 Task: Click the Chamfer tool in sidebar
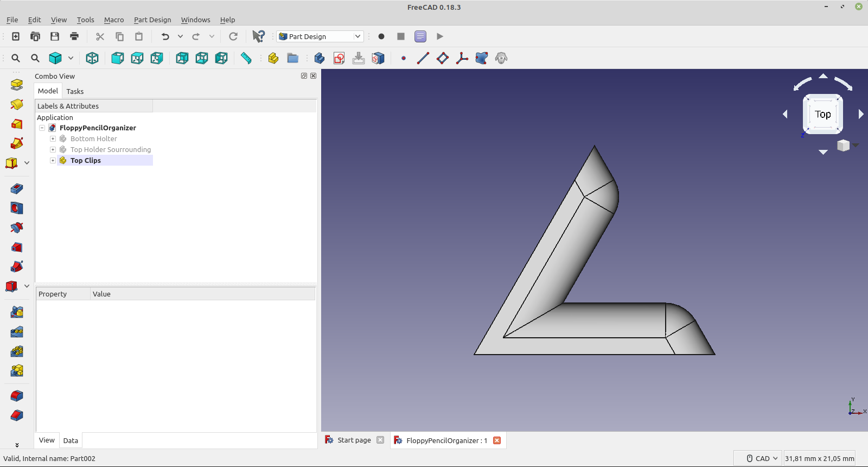[x=17, y=415]
